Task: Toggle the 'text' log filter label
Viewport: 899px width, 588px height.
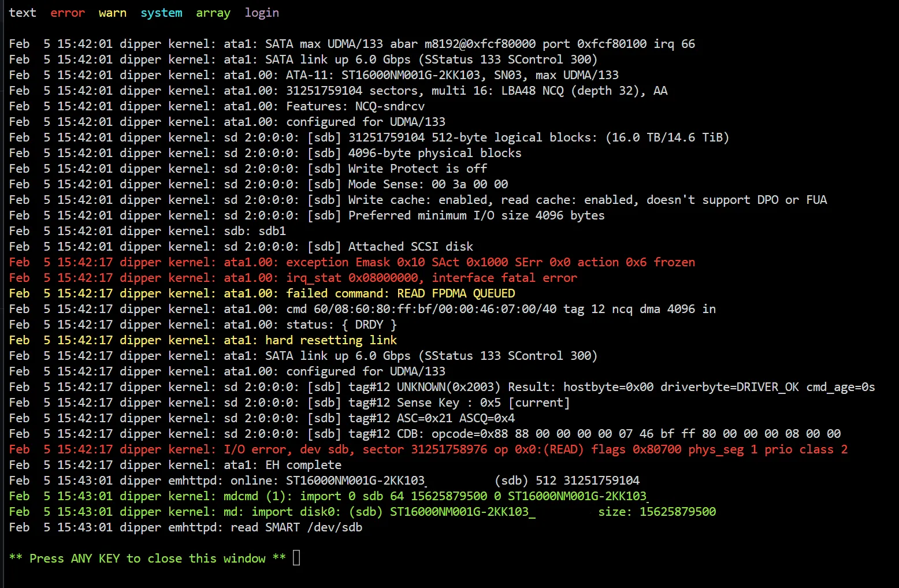Action: pyautogui.click(x=23, y=13)
